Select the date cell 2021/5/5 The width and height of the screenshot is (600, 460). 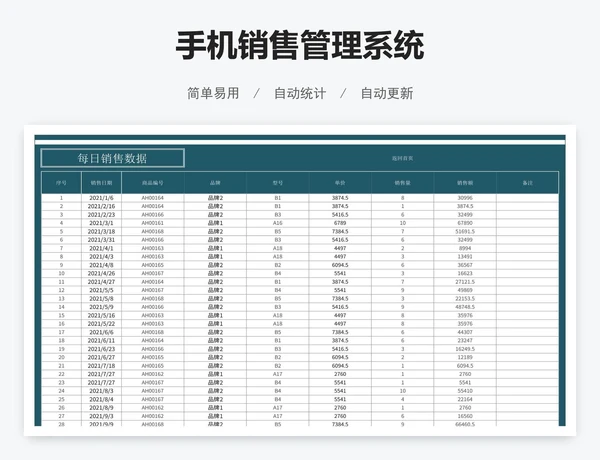[x=101, y=290]
